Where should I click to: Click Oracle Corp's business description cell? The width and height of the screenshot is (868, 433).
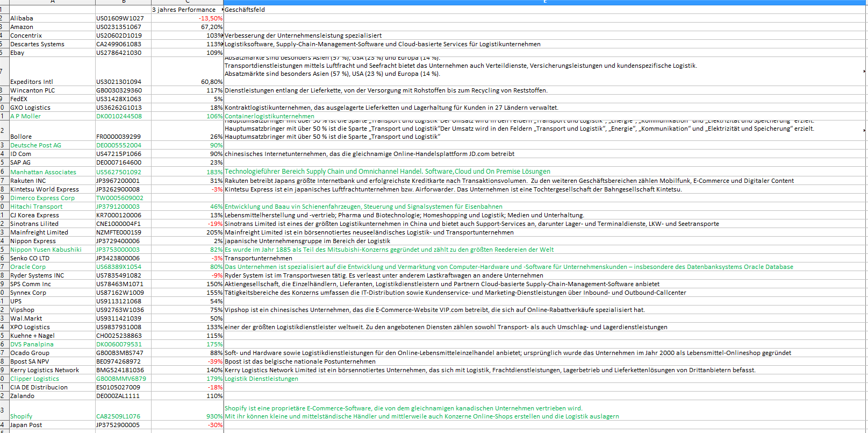click(545, 267)
